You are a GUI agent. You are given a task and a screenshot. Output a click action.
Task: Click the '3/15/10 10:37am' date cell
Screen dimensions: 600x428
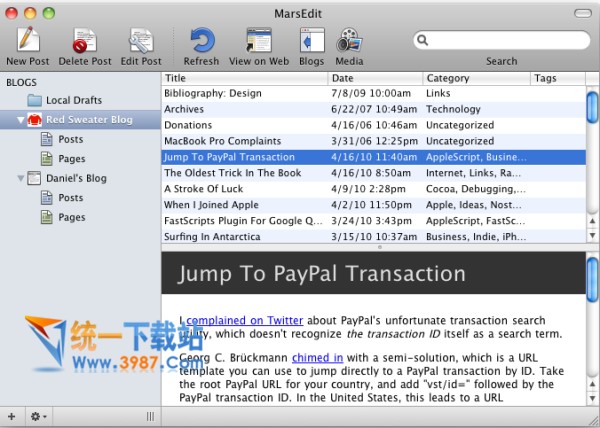click(374, 237)
